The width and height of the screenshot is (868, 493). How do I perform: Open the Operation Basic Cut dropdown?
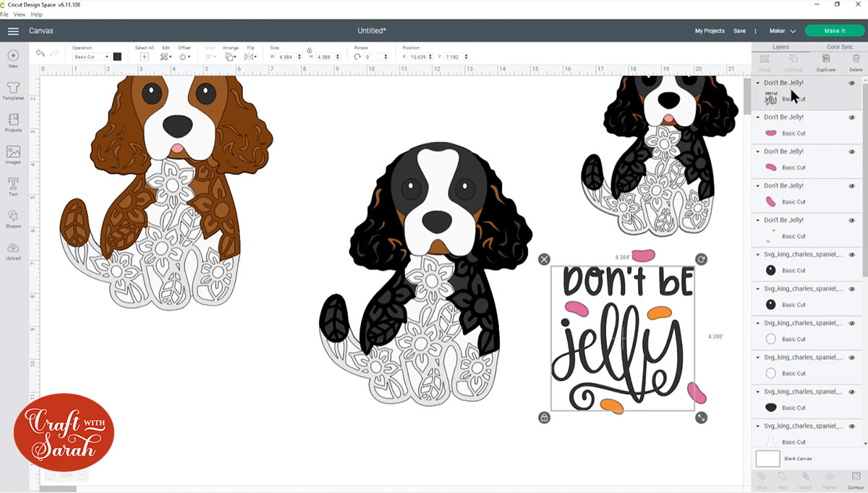(91, 56)
